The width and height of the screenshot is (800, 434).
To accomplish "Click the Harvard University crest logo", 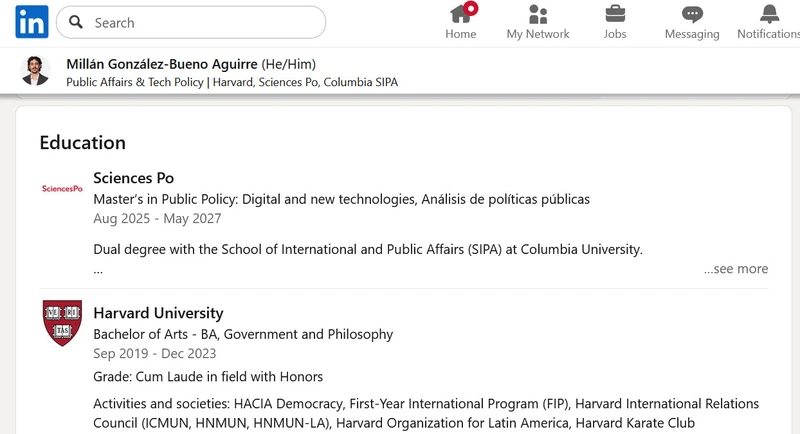I will point(62,322).
